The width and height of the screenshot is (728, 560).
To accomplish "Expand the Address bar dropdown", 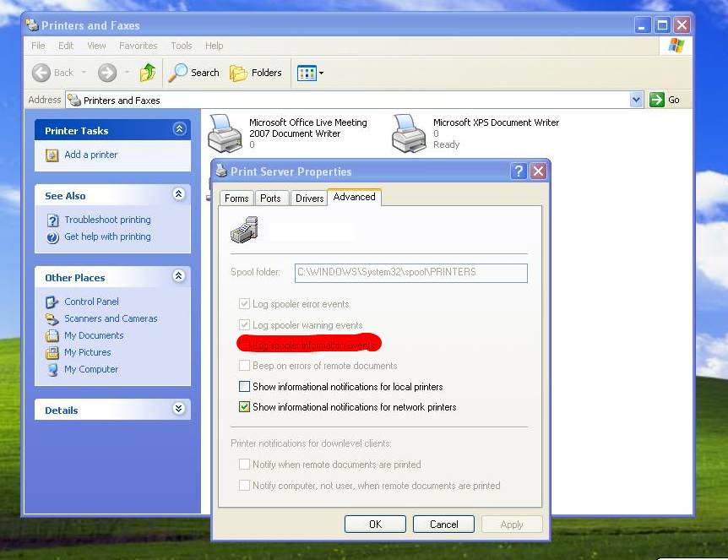I will (636, 100).
